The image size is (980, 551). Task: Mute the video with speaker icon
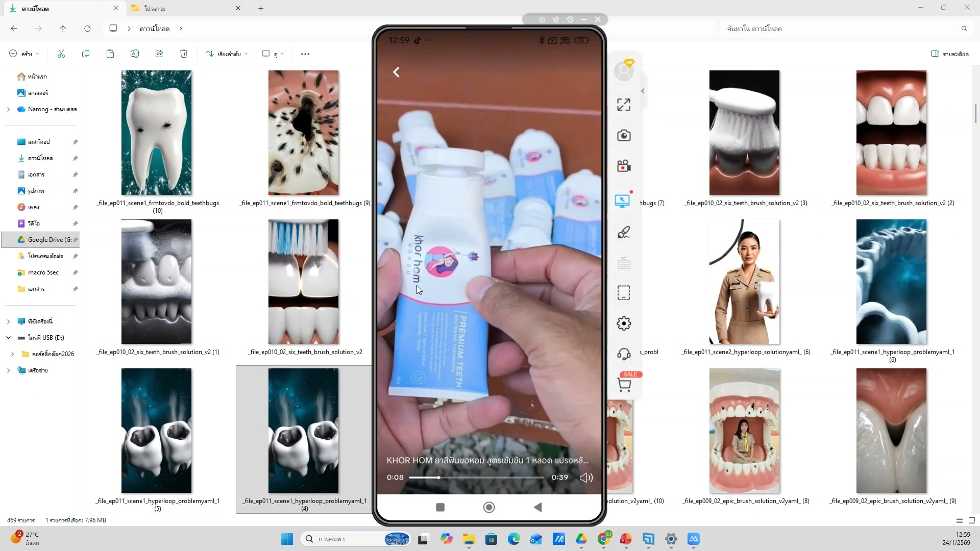[x=586, y=478]
